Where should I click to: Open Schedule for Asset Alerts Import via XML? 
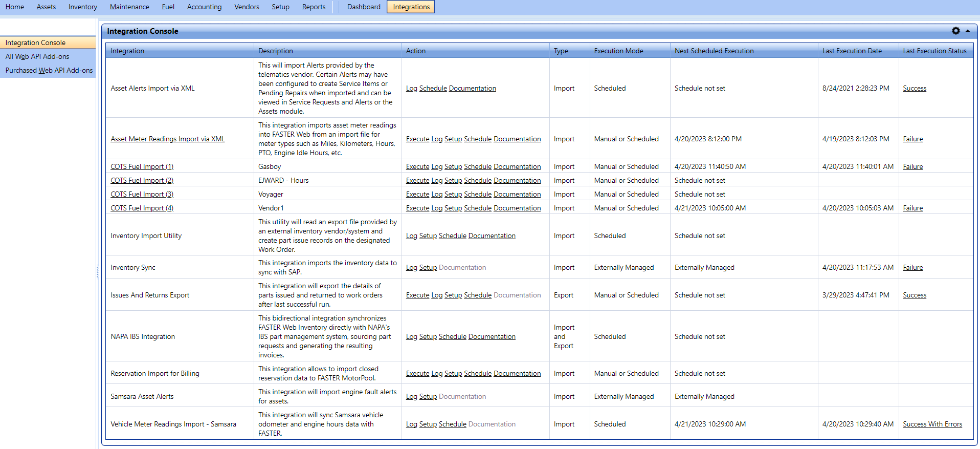pos(433,88)
